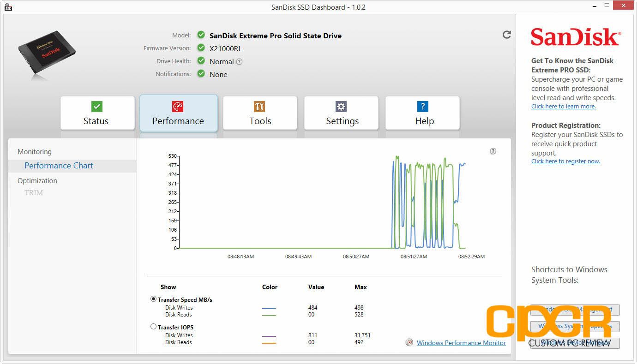Click the Drive Health help question mark
This screenshot has height=364, width=637.
239,61
